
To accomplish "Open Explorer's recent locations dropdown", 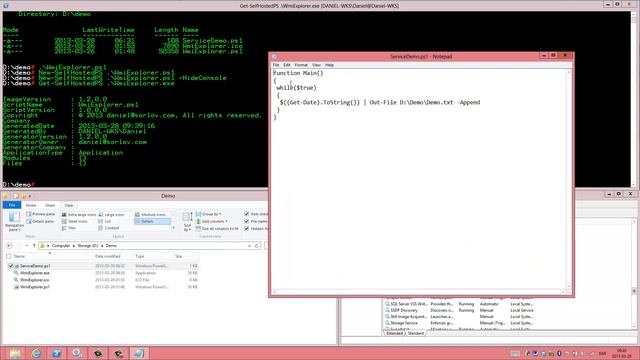I will (x=27, y=246).
